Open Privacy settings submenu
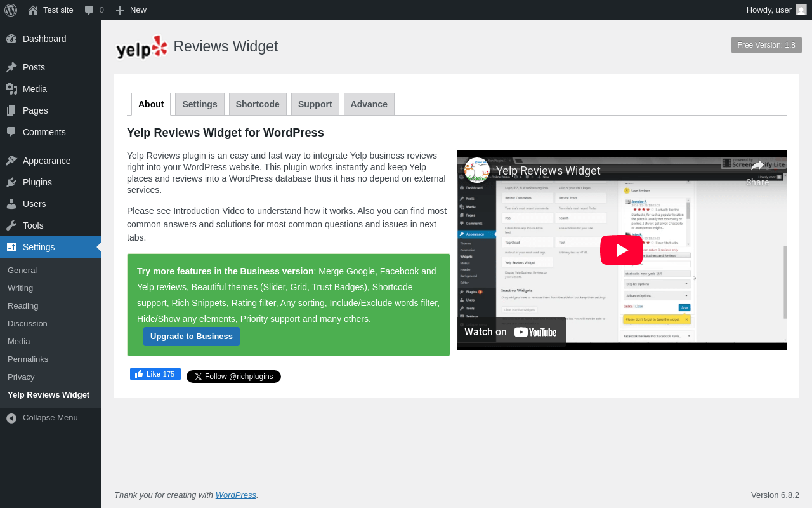 coord(51,377)
